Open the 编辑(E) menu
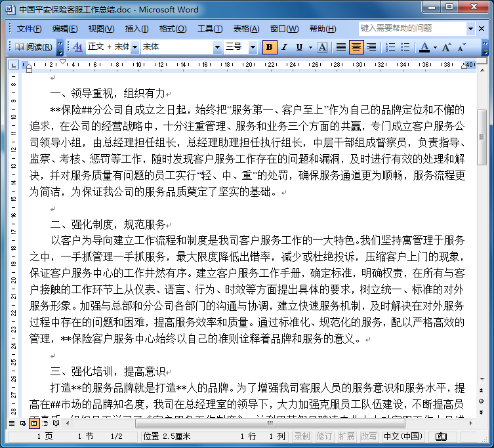The height and width of the screenshot is (448, 494). tap(65, 29)
